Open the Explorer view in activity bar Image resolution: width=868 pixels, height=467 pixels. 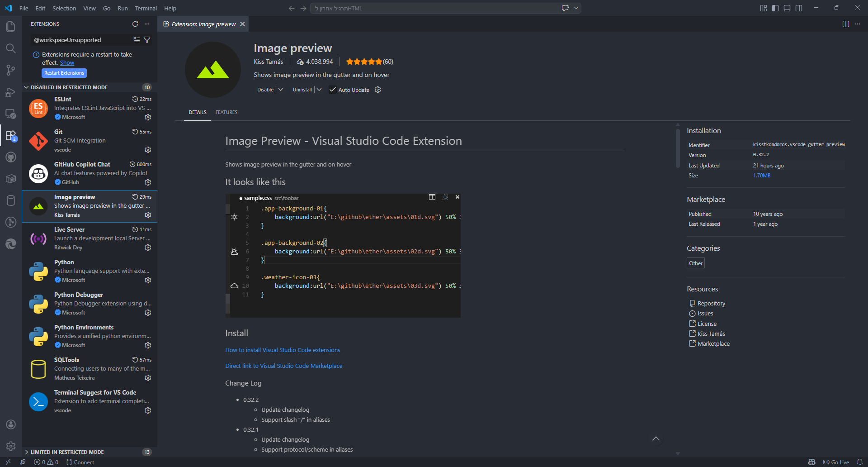pyautogui.click(x=11, y=27)
